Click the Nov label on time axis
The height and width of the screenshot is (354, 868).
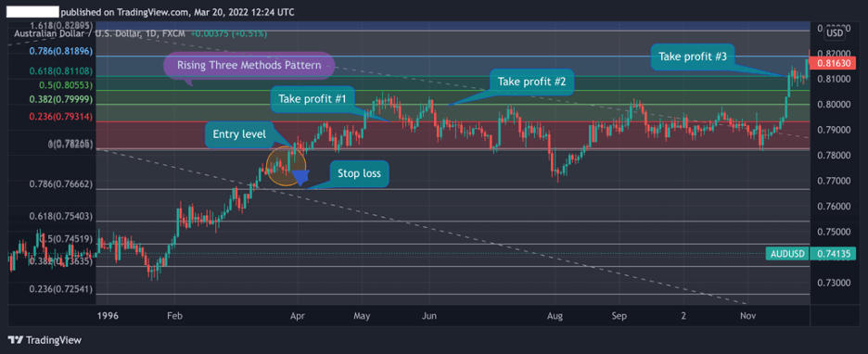pyautogui.click(x=747, y=316)
